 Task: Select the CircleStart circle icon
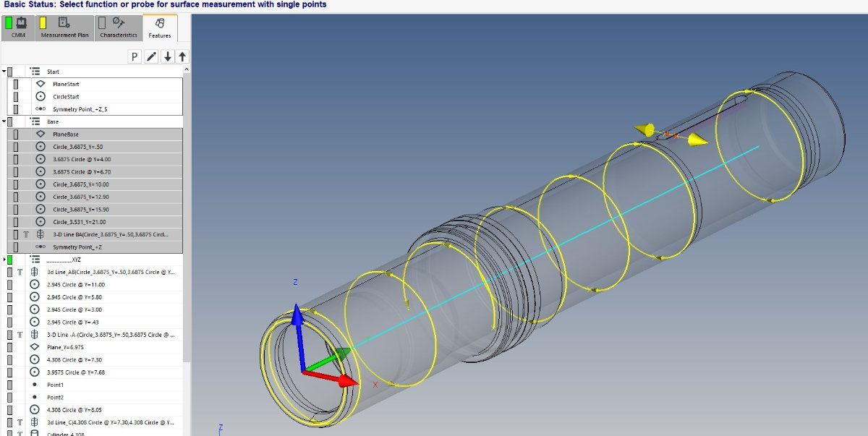point(41,96)
